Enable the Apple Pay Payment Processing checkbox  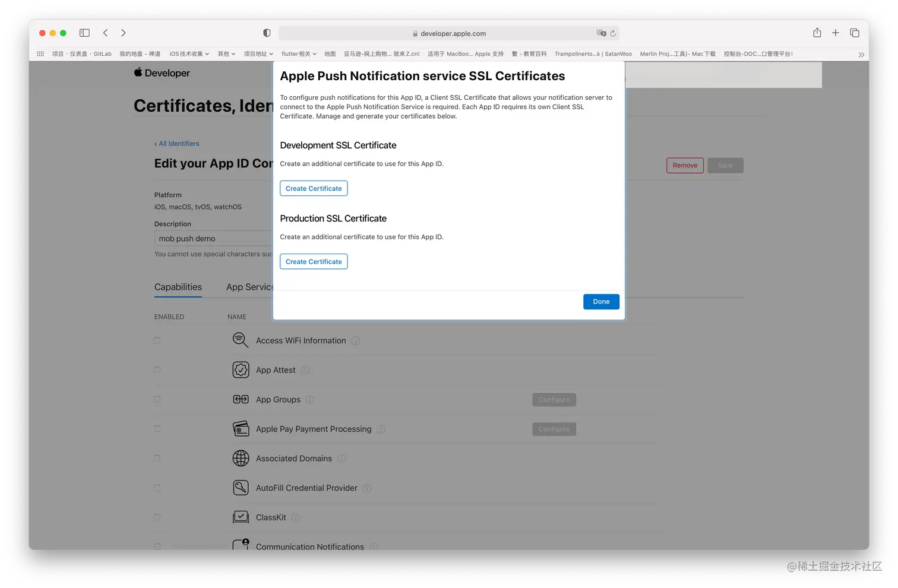[x=157, y=429]
